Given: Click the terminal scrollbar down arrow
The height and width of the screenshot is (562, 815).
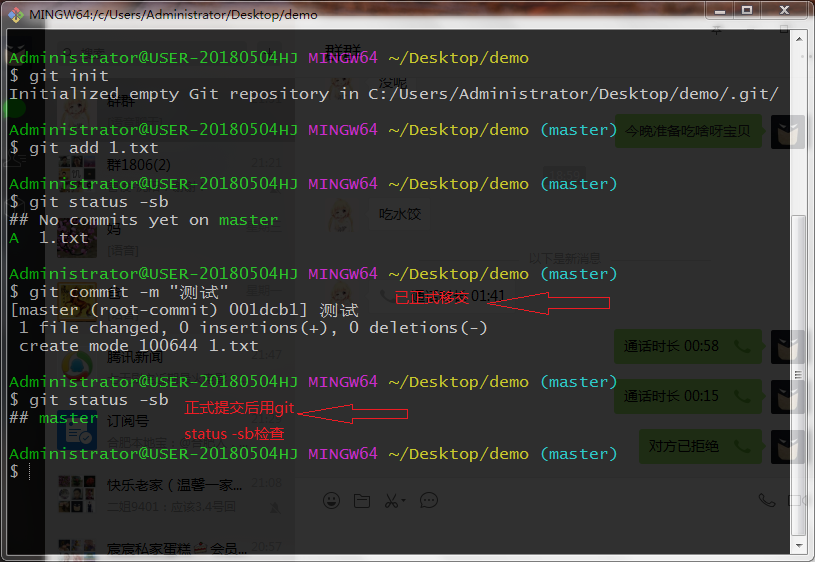Looking at the screenshot, I should tap(799, 545).
